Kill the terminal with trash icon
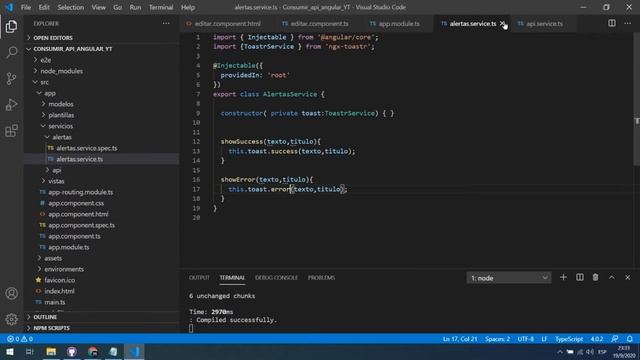The width and height of the screenshot is (640, 360). 596,278
